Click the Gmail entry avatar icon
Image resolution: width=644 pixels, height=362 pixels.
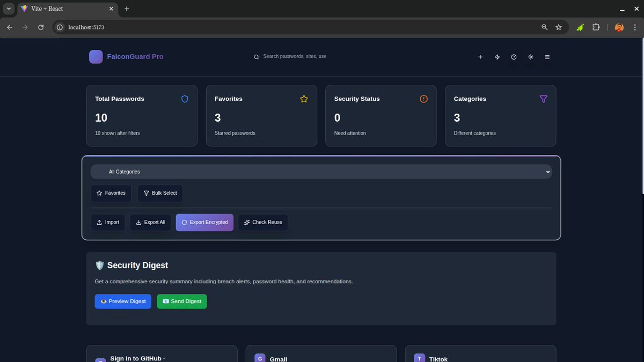click(x=260, y=359)
